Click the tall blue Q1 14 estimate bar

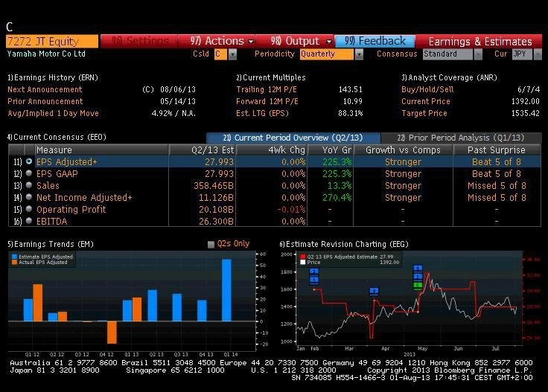tap(226, 290)
